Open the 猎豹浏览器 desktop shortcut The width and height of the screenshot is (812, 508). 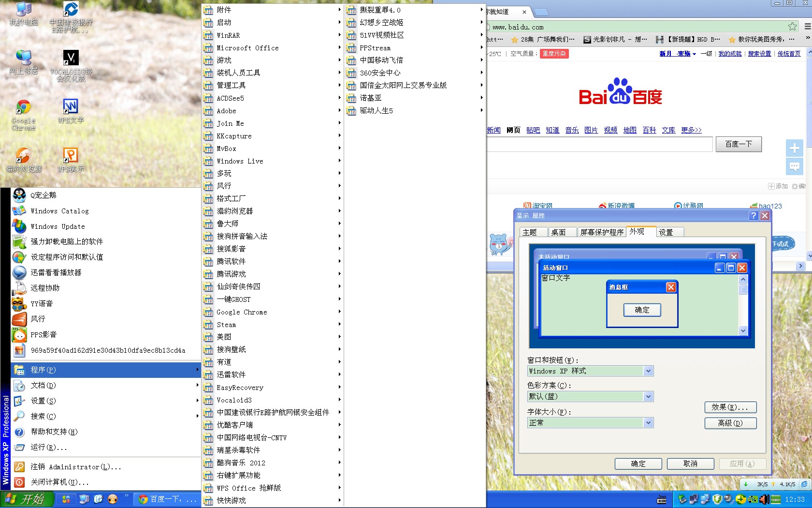(x=23, y=160)
